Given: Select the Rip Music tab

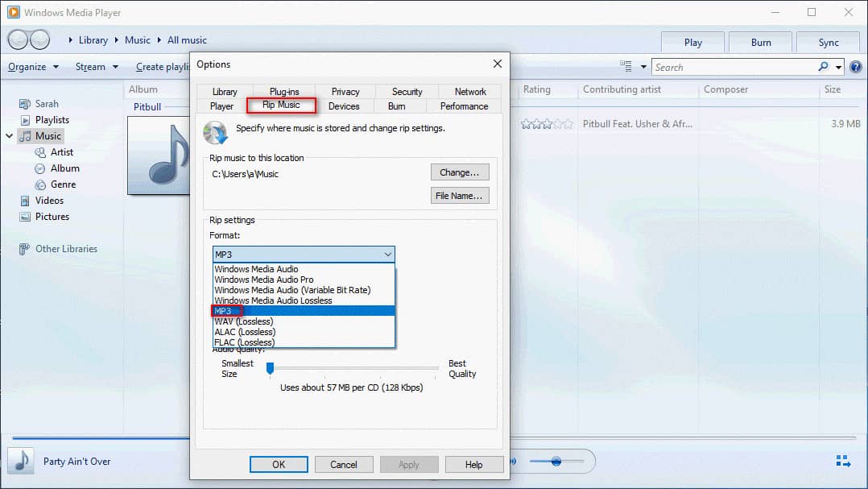Looking at the screenshot, I should click(281, 105).
